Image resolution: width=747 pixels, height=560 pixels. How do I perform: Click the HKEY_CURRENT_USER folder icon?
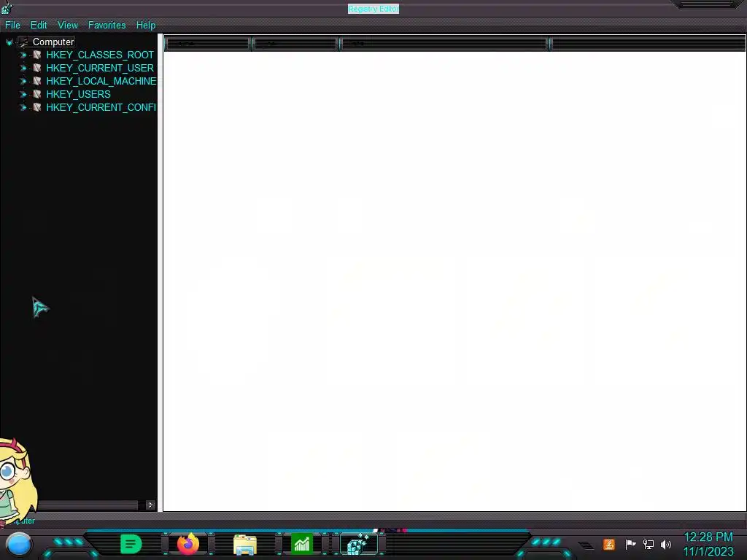point(36,68)
